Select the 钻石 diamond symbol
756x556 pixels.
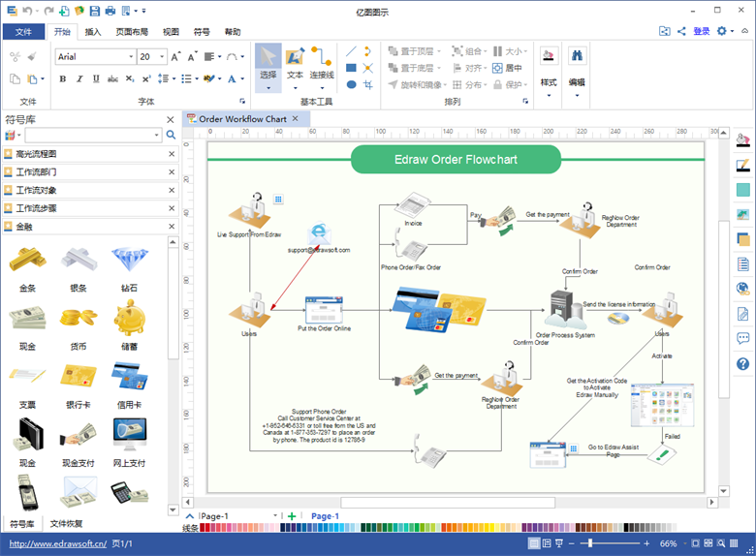click(129, 269)
